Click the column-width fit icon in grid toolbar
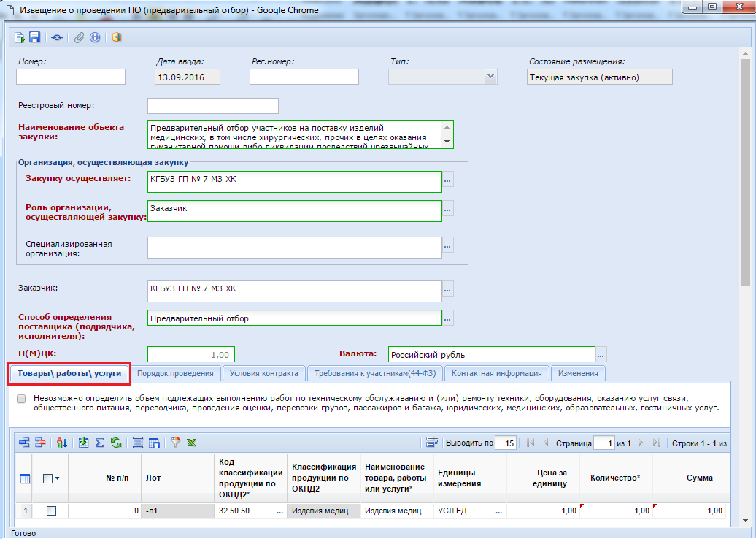This screenshot has width=756, height=539. (x=138, y=443)
